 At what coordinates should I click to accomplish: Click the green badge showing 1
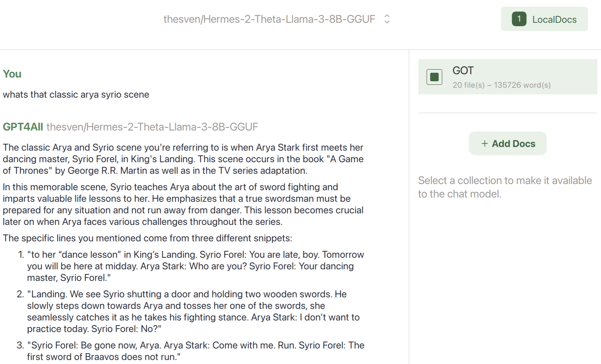click(519, 19)
